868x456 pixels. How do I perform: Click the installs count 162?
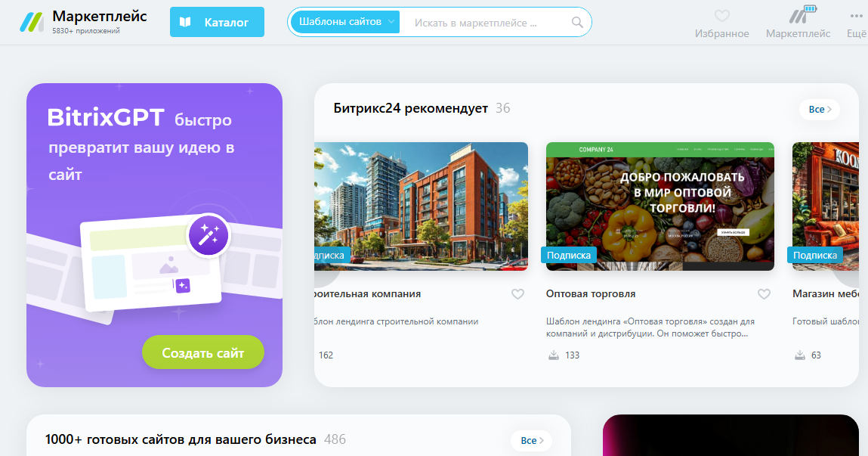click(x=326, y=355)
